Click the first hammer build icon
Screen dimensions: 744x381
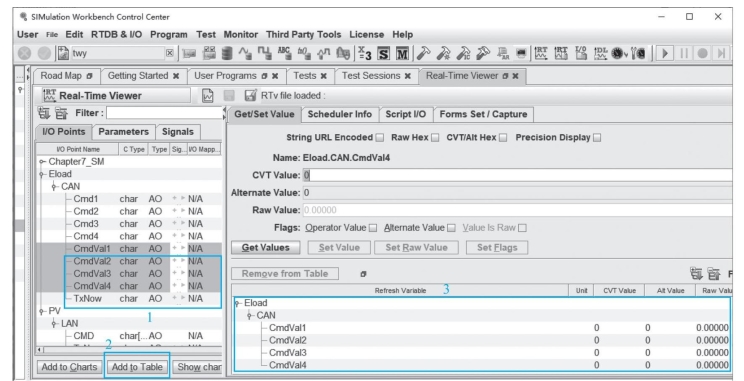tap(425, 54)
